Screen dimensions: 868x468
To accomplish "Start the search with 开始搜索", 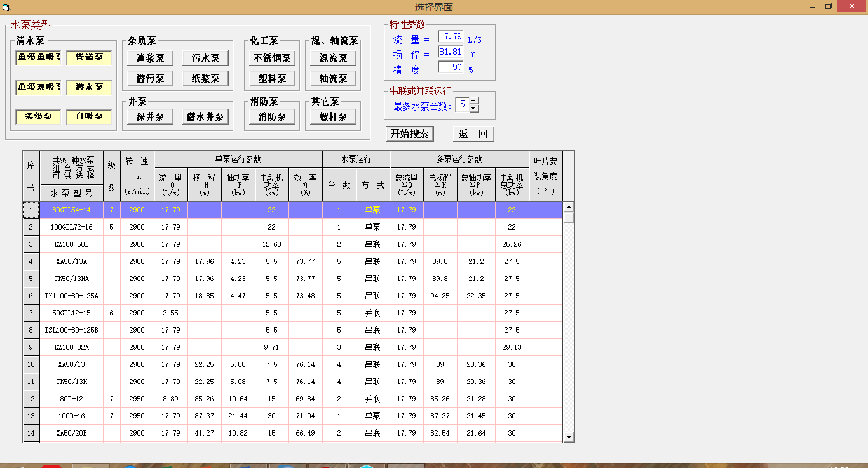I will pyautogui.click(x=410, y=134).
